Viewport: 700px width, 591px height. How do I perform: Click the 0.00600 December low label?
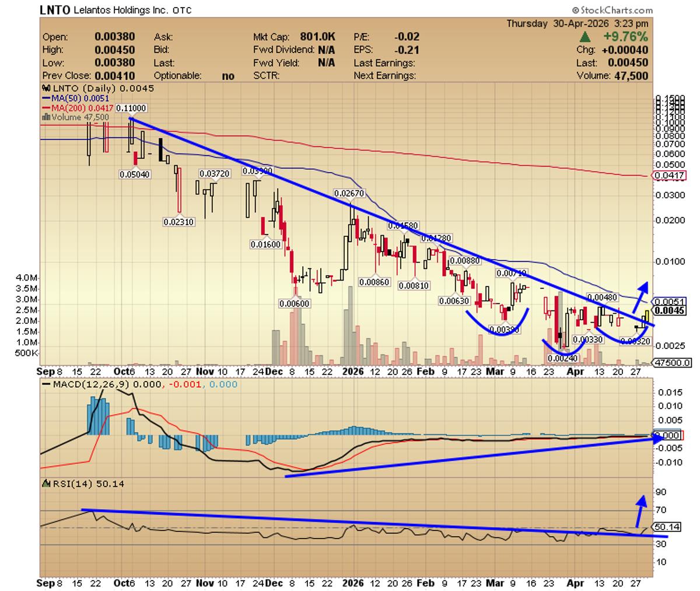click(294, 303)
